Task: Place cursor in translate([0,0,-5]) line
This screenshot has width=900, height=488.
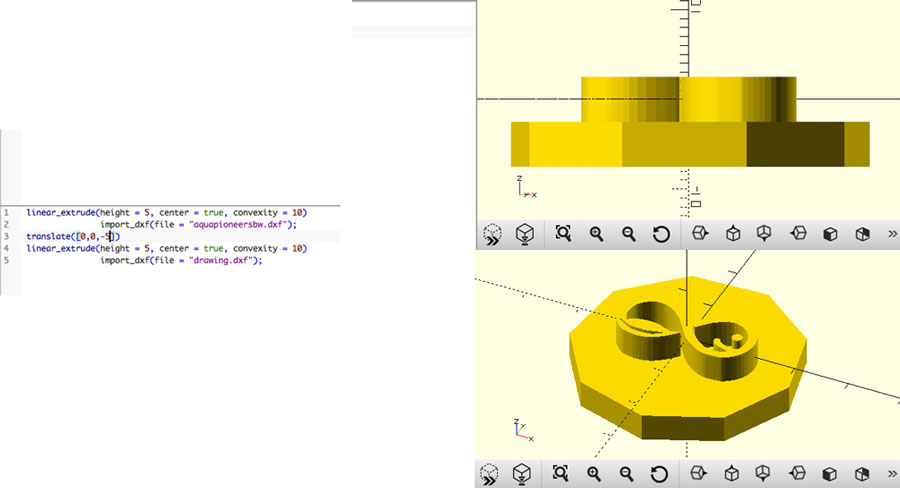Action: 73,237
